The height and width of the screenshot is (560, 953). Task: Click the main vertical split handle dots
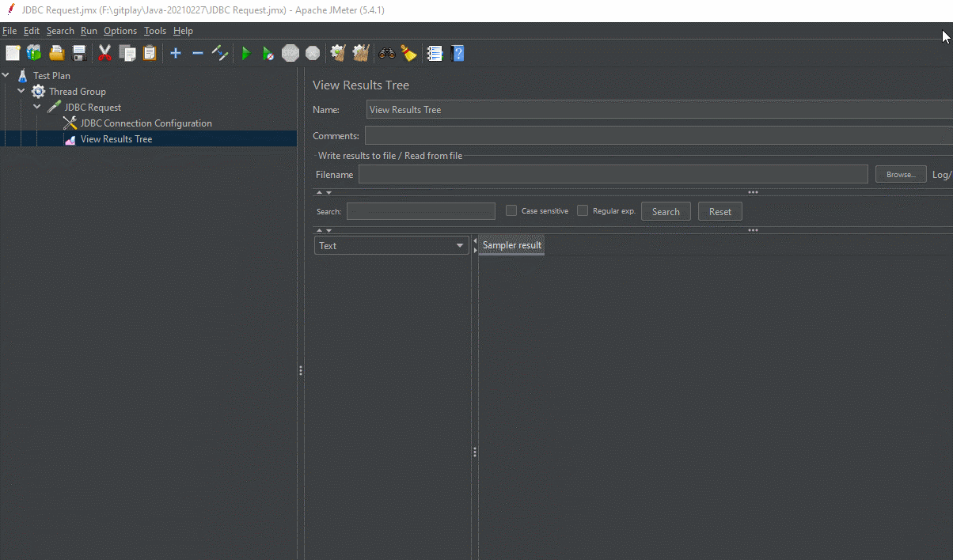click(x=301, y=370)
